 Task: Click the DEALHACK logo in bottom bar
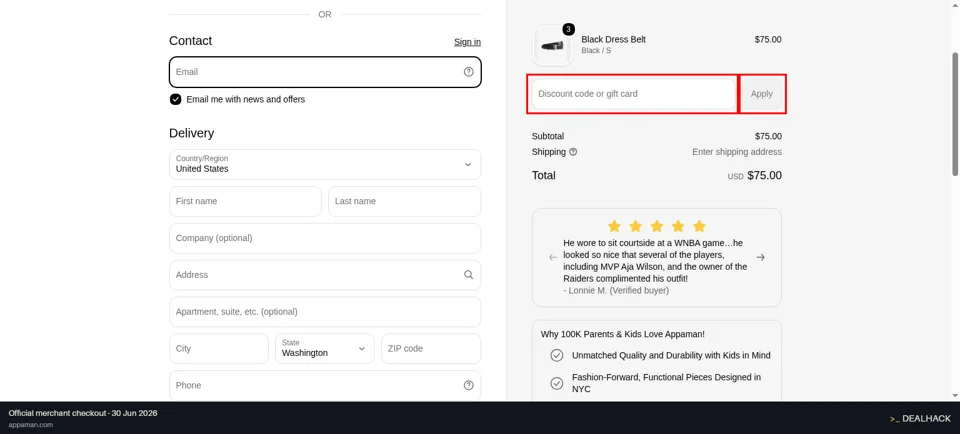point(920,419)
